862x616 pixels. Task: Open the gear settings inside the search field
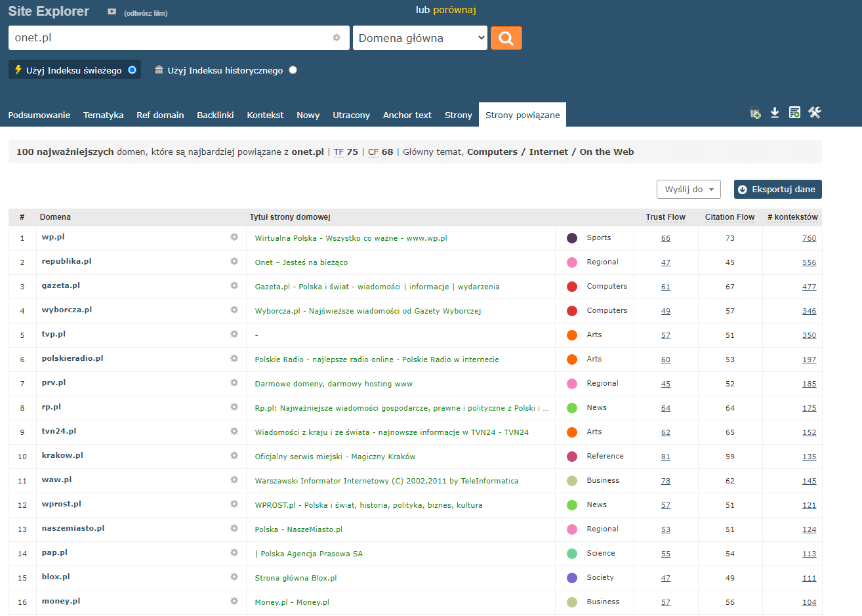point(337,38)
